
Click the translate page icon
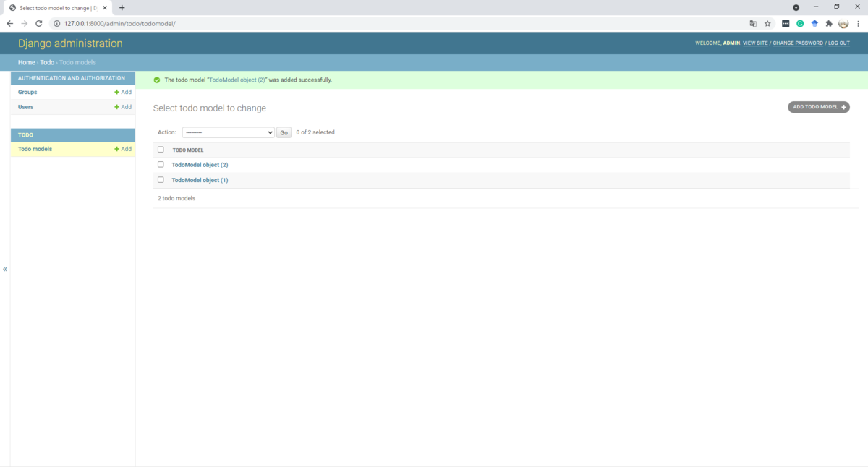(753, 23)
